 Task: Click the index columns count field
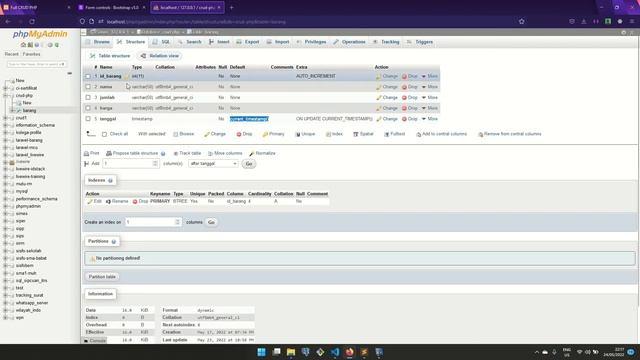(153, 222)
